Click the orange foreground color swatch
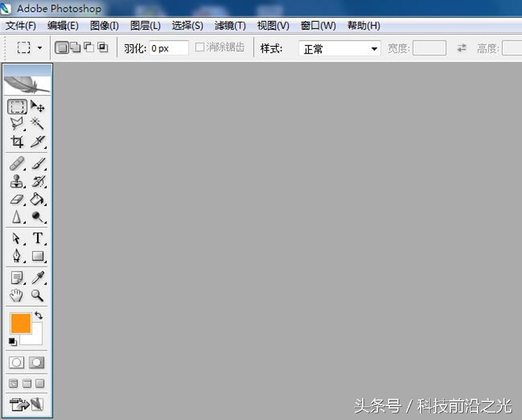Screen dimensions: 522x420 (x=21, y=322)
